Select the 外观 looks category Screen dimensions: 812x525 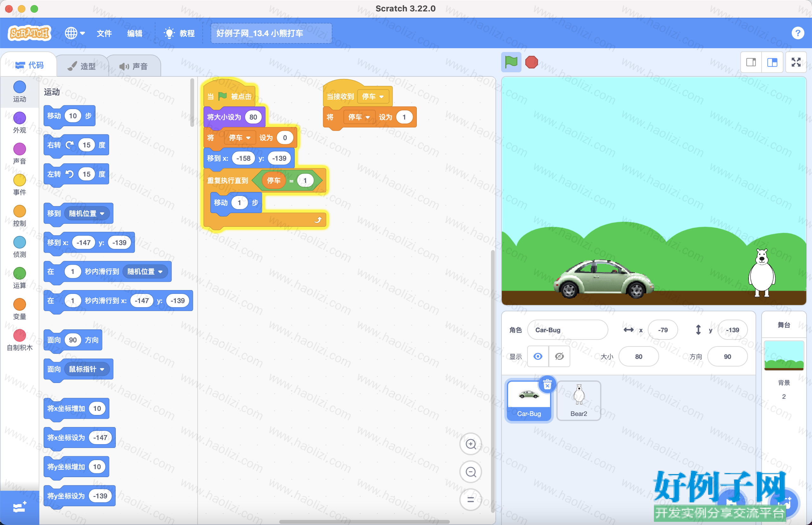19,122
